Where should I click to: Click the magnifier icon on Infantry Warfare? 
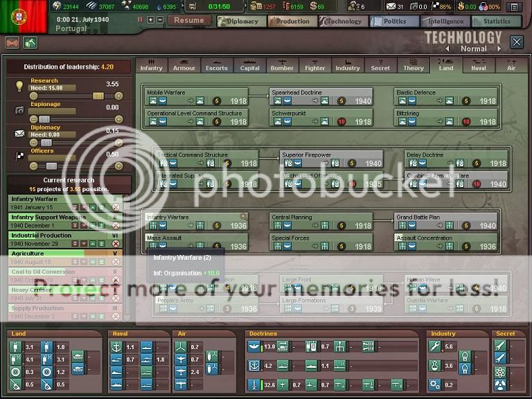tap(243, 217)
